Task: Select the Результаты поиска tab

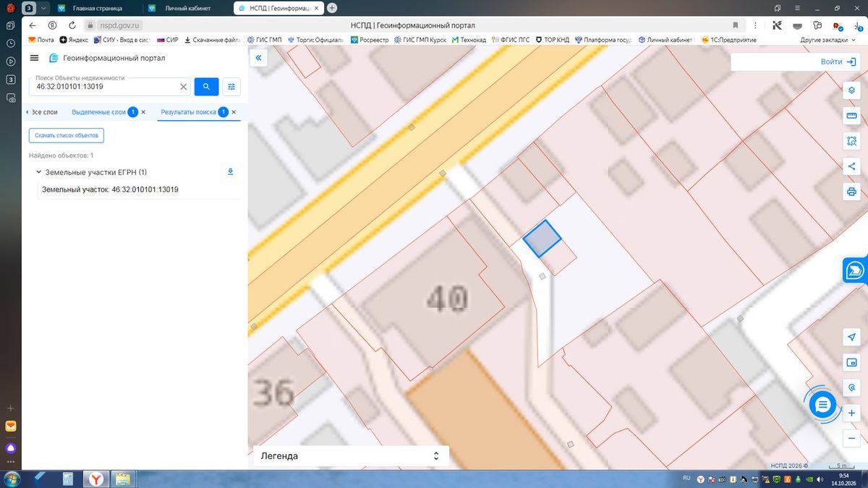Action: point(188,112)
